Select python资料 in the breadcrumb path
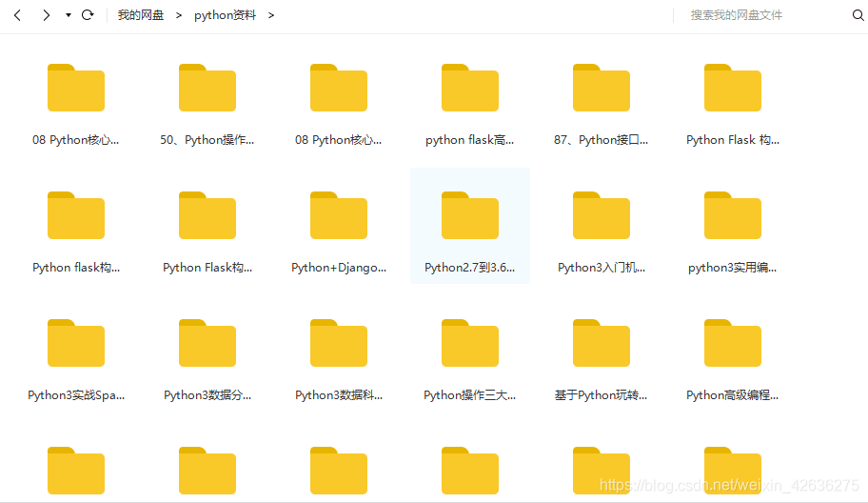The image size is (868, 503). point(225,15)
